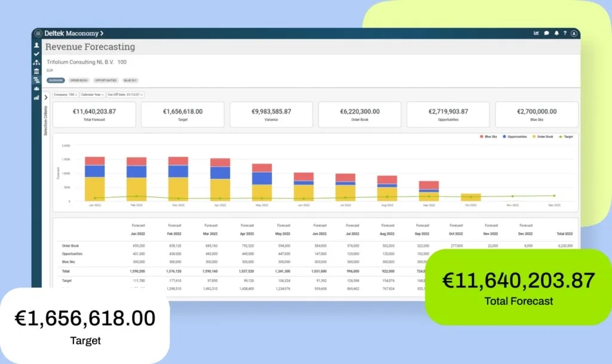Switch to the Overview tab
Screen dimensions: 612x364
click(56, 80)
